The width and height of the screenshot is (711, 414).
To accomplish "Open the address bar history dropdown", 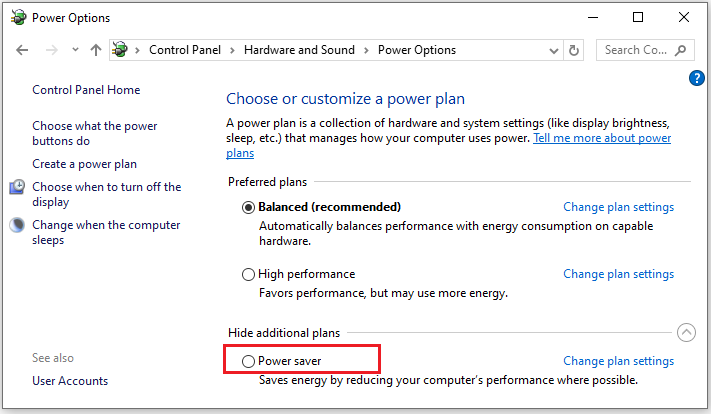I will (x=553, y=50).
